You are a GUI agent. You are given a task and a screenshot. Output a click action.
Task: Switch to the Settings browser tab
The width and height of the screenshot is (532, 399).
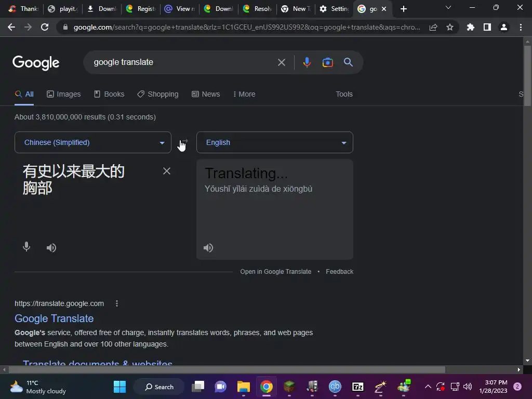pos(334,9)
